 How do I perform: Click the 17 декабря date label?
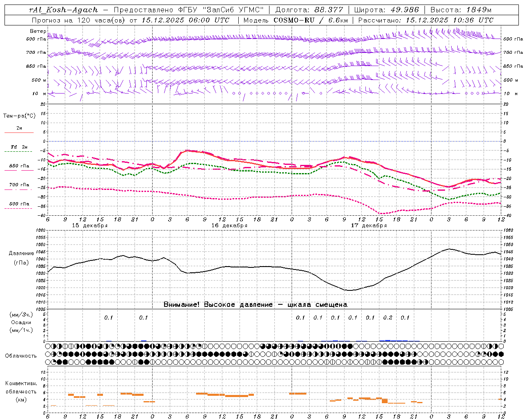pos(369,226)
